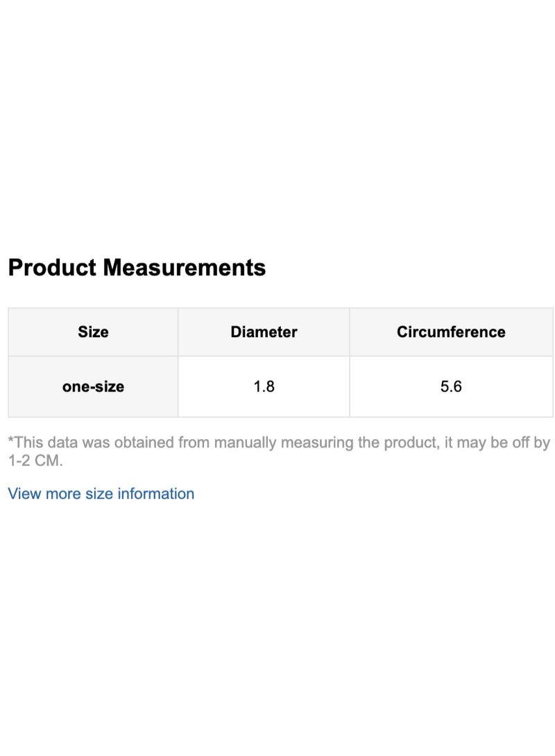Click the "1-2 CM." disclaimer text

(35, 461)
